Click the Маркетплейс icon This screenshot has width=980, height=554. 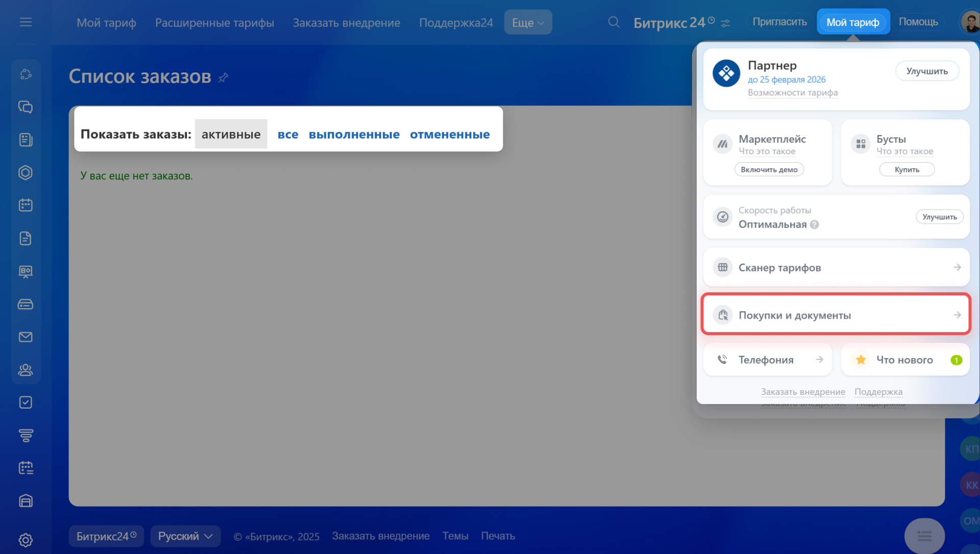point(722,144)
